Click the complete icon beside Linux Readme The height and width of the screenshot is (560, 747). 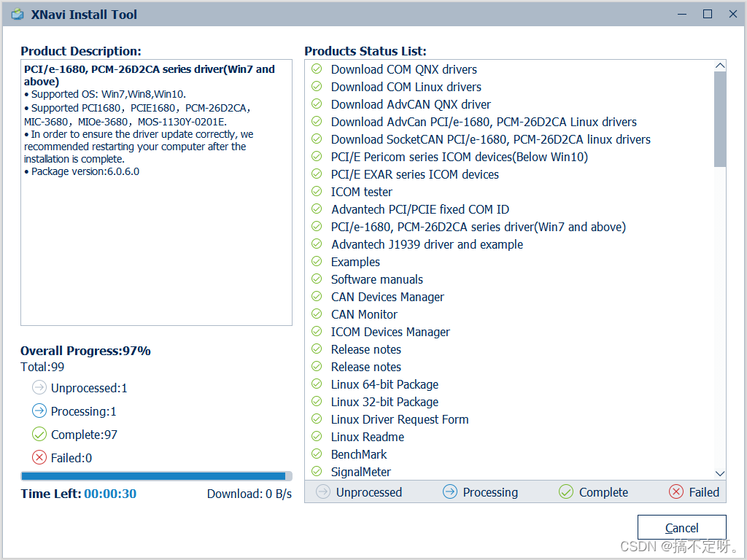coord(317,436)
